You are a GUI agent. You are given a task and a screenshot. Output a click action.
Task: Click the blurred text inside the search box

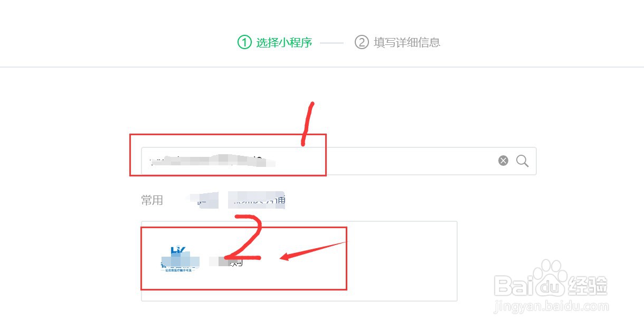pos(212,160)
